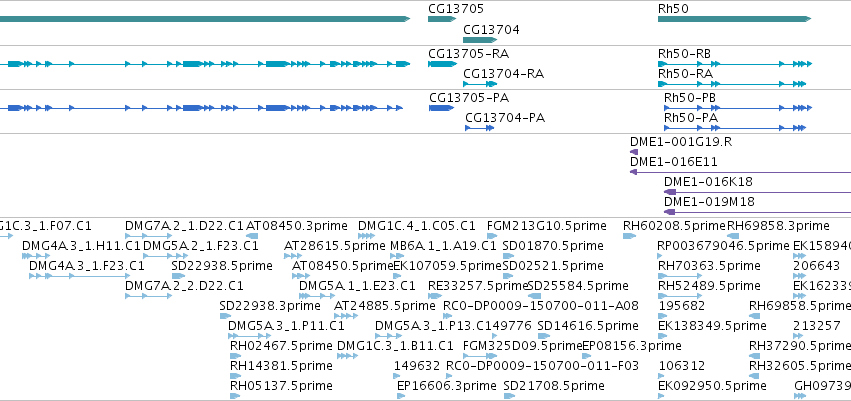Select the CG13705 gene bar
Viewport: 851px width, 401px height.
point(442,19)
